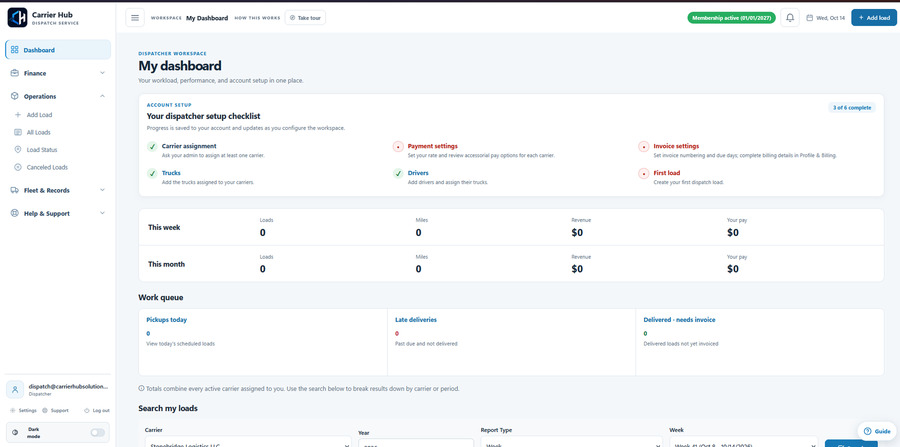The image size is (900, 447).
Task: Click the Year input field
Action: 416,443
